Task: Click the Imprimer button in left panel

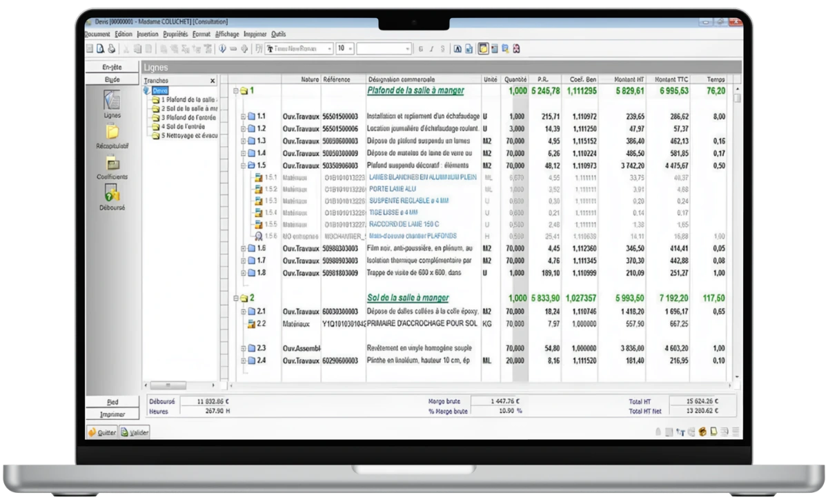Action: 112,414
